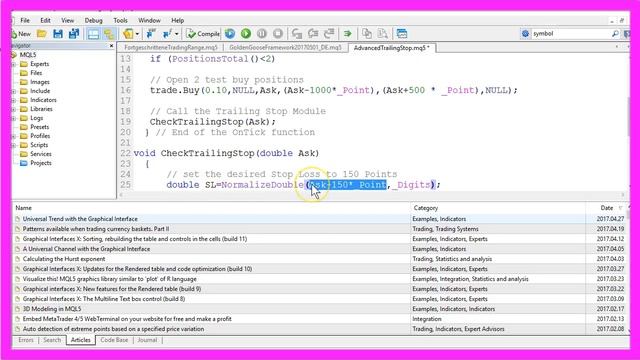Open the MQL Wizard styler icon

[128, 34]
